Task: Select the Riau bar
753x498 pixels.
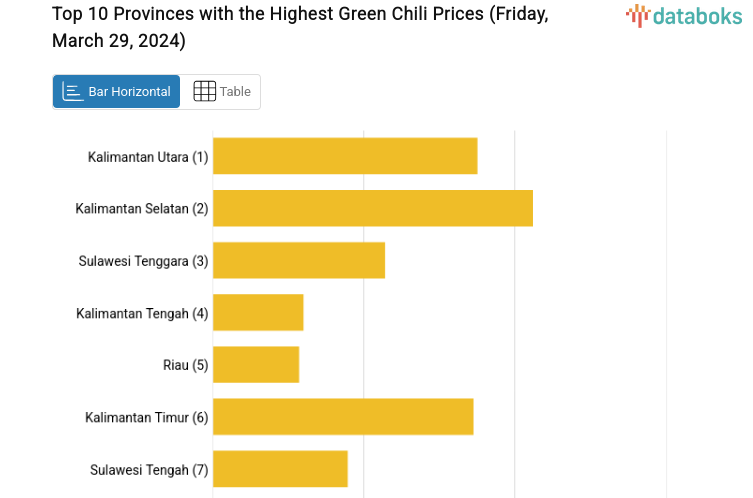Action: pos(256,365)
